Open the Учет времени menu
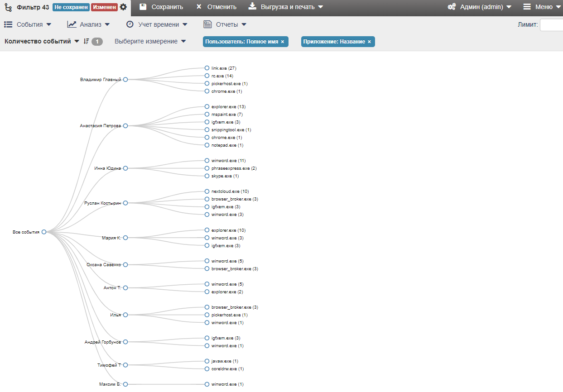 click(x=157, y=24)
